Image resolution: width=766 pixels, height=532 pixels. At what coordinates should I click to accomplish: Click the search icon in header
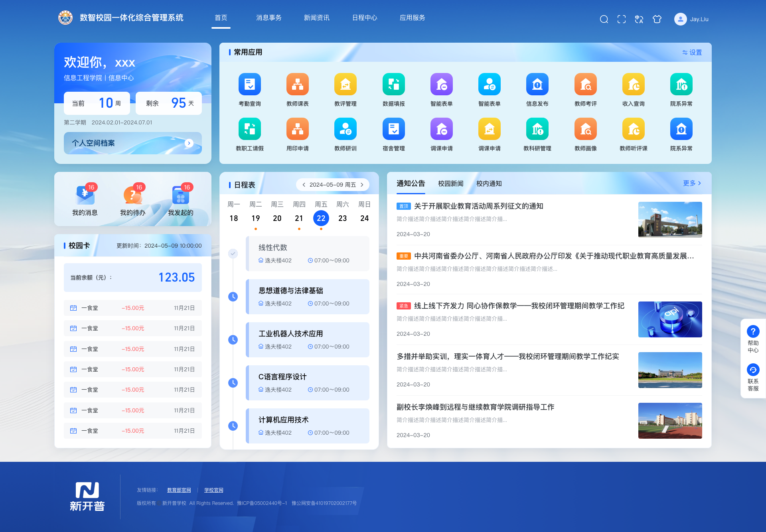click(604, 19)
